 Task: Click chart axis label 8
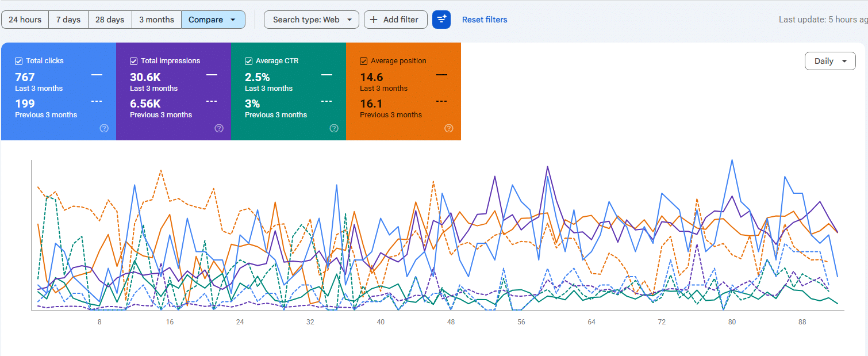coord(99,322)
